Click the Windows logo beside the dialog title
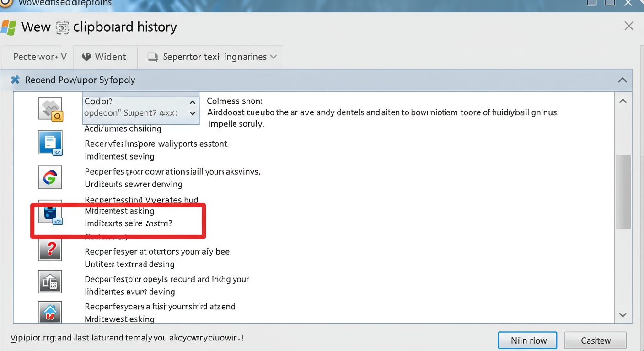This screenshot has height=351, width=644. pyautogui.click(x=9, y=27)
